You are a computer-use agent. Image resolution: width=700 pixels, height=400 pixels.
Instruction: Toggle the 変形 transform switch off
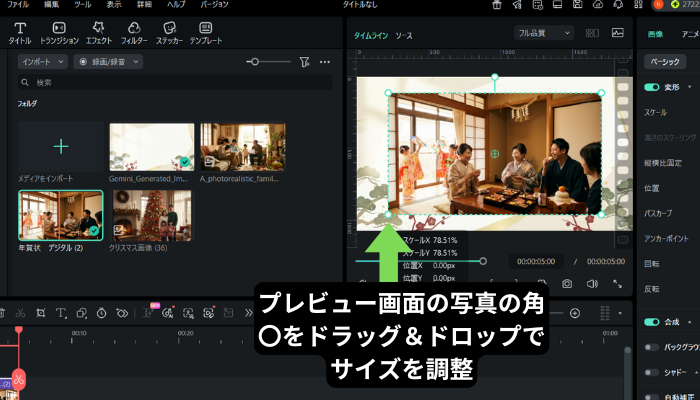pos(652,87)
